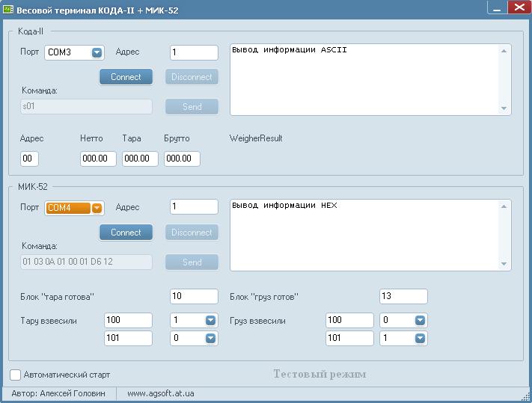Click ASCII output scrollbar up arrow
Image resolution: width=532 pixels, height=403 pixels.
504,51
